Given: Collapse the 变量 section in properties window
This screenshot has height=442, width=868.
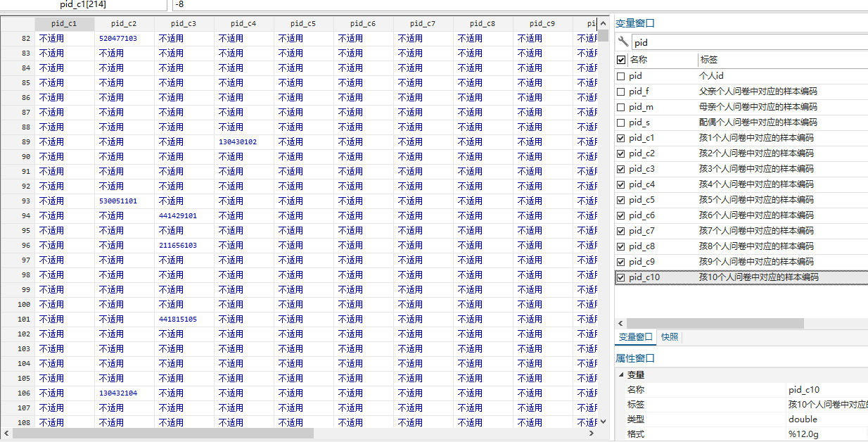Looking at the screenshot, I should pos(620,375).
